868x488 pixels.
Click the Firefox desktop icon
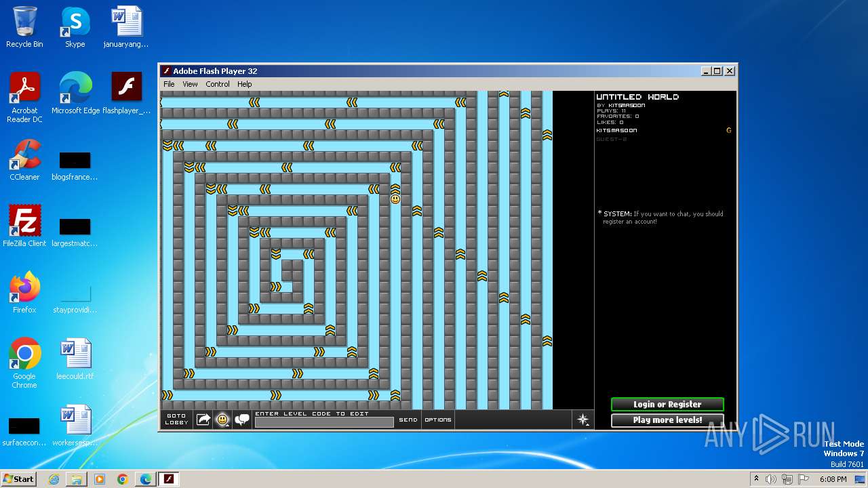24,293
